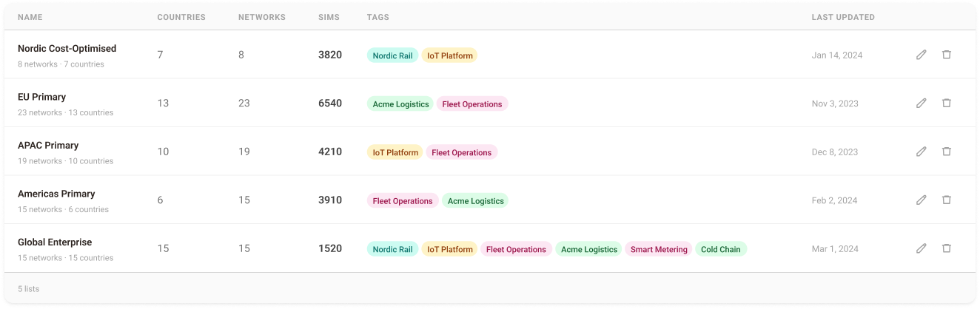Sort by the Name column header

tap(30, 17)
